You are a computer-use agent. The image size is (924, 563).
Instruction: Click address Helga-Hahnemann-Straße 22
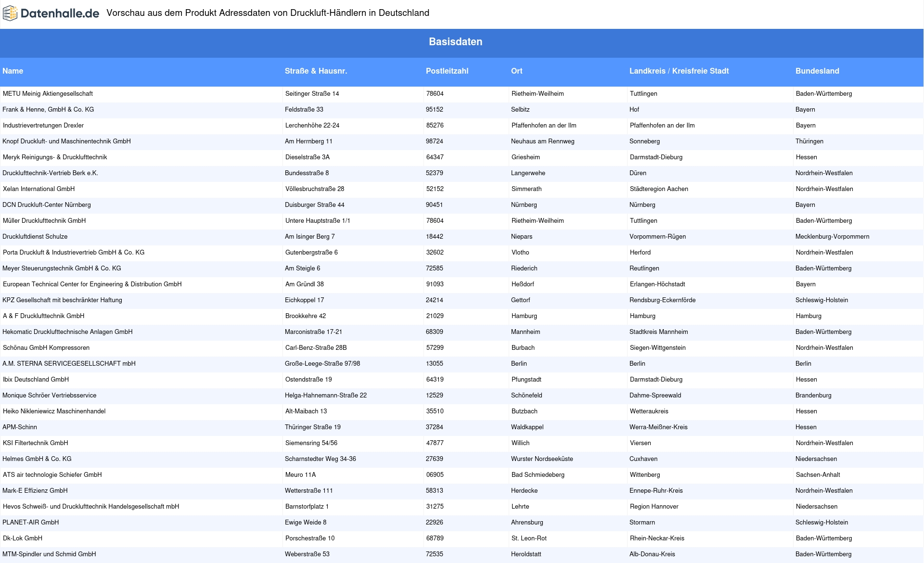click(326, 396)
